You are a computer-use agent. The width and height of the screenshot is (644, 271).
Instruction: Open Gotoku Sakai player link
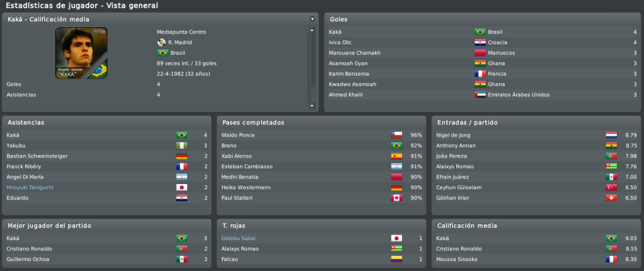[x=238, y=238]
